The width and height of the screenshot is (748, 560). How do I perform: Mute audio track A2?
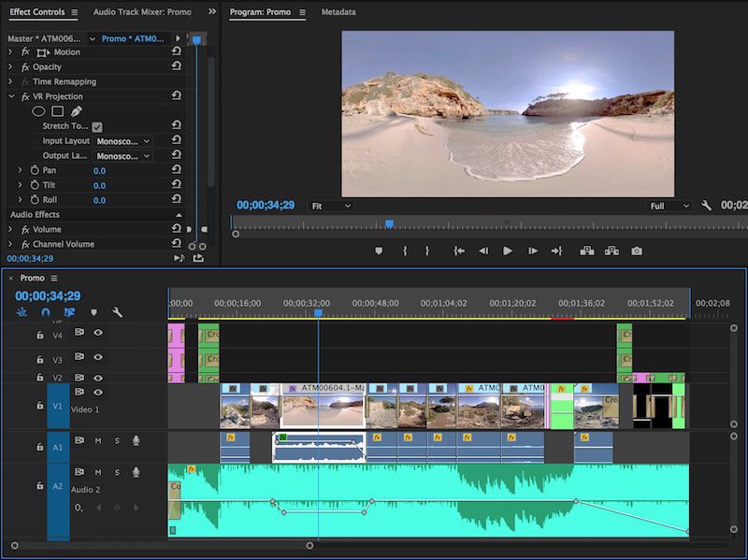pyautogui.click(x=98, y=472)
